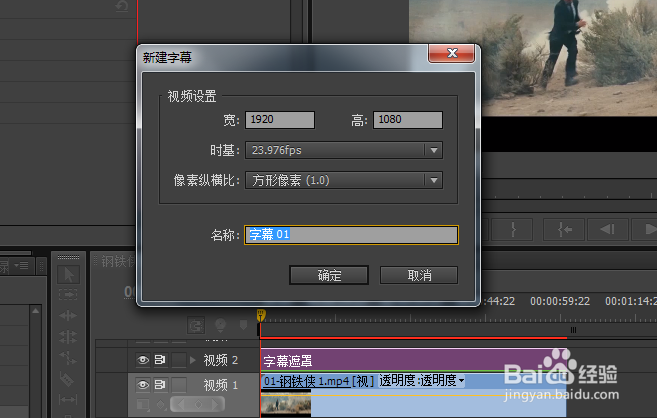The height and width of the screenshot is (418, 657).
Task: Click Set Display Style icon on 视频 1
Action: point(143,405)
